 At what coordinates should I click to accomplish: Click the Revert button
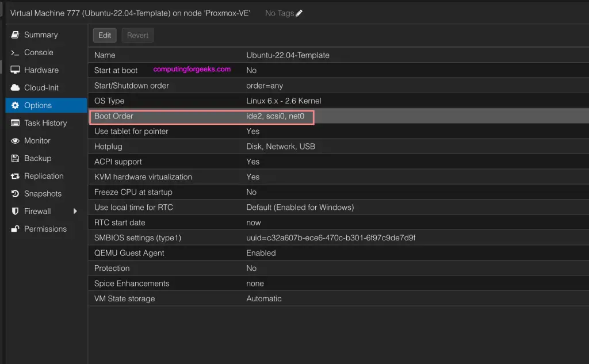coord(137,35)
